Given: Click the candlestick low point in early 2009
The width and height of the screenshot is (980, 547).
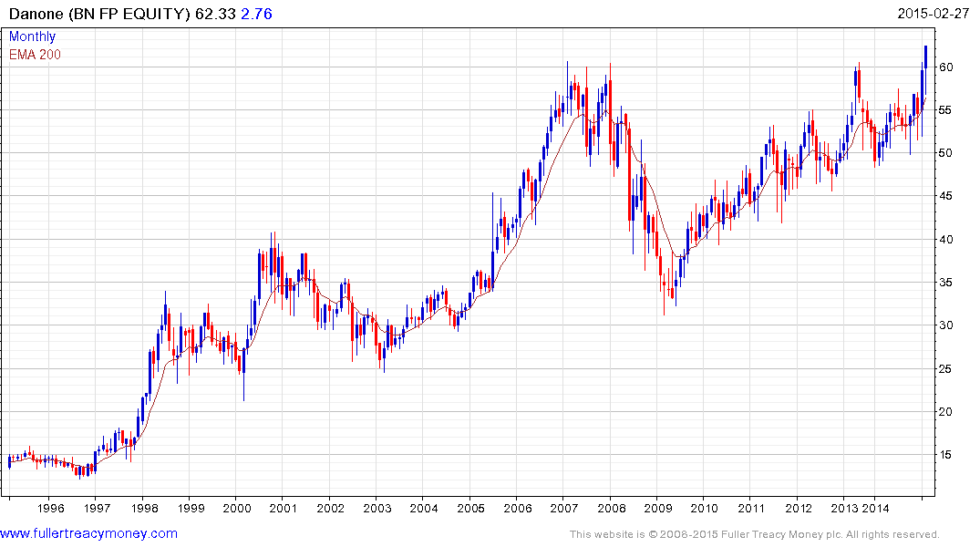Looking at the screenshot, I should [x=664, y=299].
